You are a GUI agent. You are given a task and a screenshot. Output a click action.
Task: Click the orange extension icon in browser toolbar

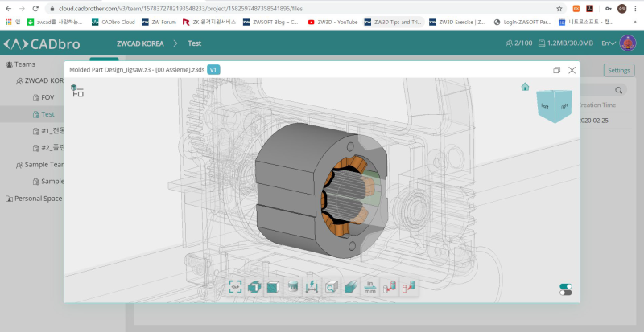point(576,8)
